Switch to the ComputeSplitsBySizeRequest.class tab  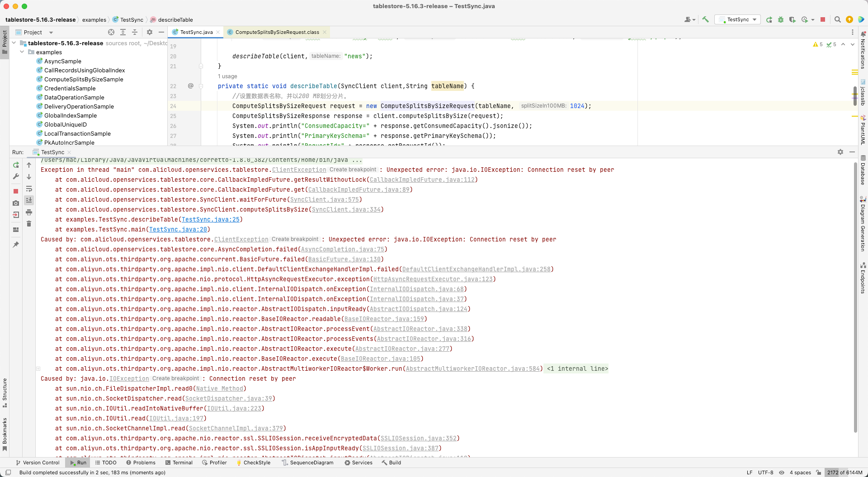277,32
